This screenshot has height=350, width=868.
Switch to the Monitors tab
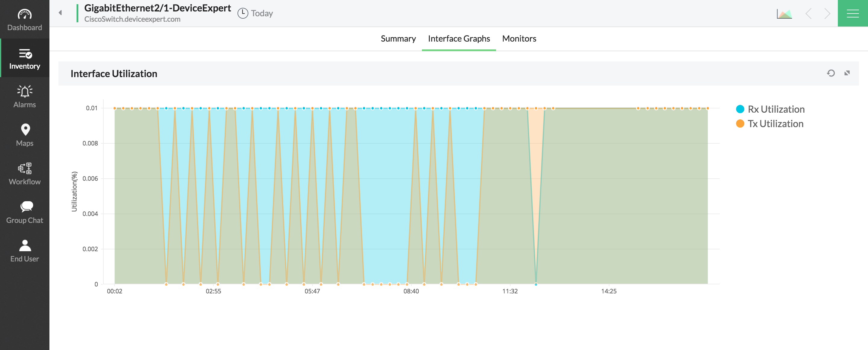519,39
